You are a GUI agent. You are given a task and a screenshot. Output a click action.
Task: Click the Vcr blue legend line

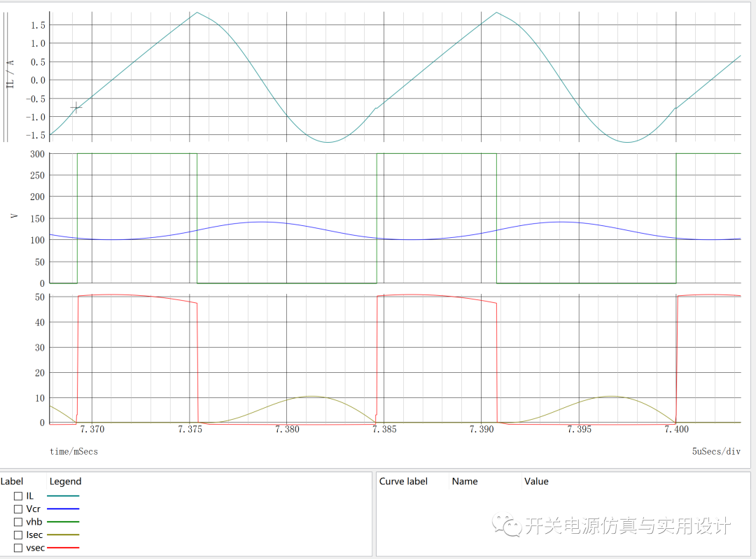[x=63, y=509]
